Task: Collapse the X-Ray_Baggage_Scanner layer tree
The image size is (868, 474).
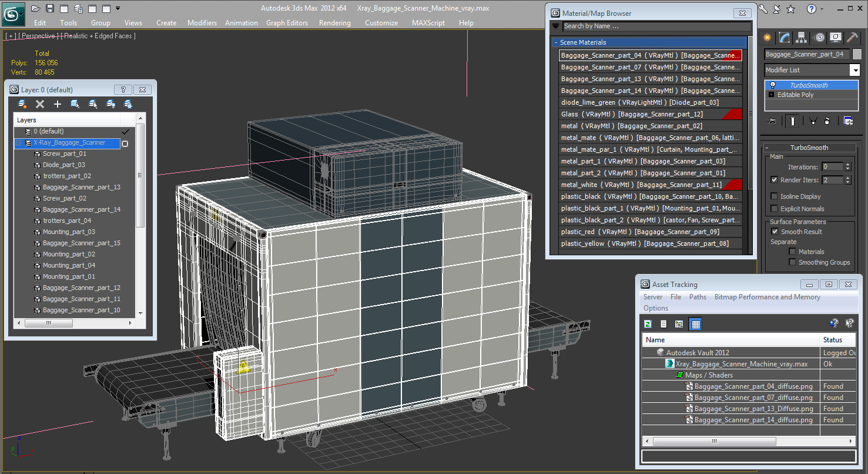Action: pyautogui.click(x=18, y=143)
